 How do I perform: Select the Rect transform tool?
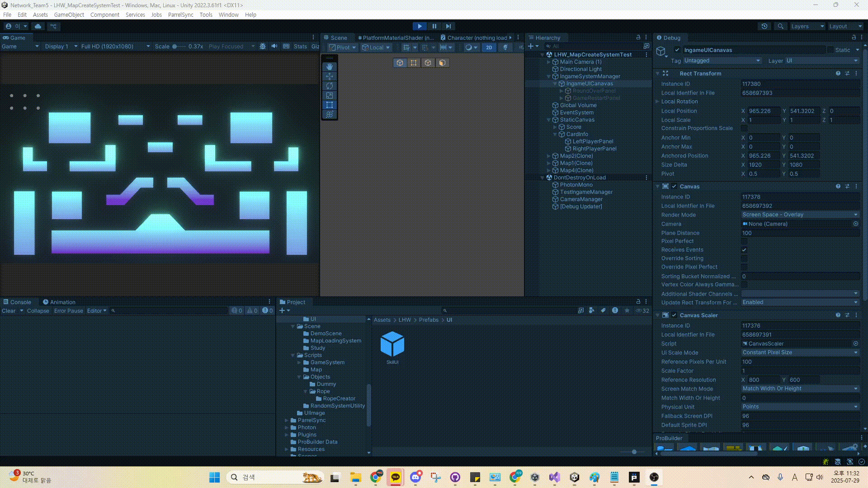[329, 105]
